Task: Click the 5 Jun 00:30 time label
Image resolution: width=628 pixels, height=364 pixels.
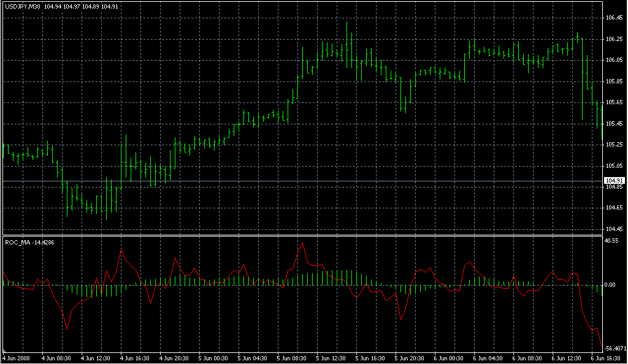Action: point(213,358)
